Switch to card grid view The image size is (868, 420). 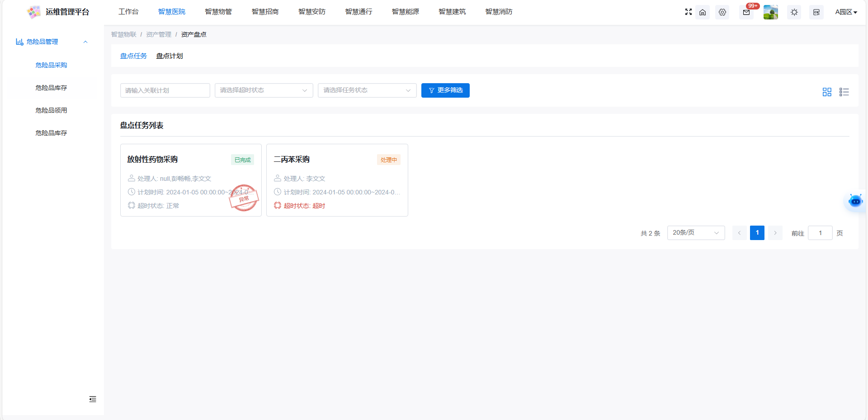click(827, 92)
